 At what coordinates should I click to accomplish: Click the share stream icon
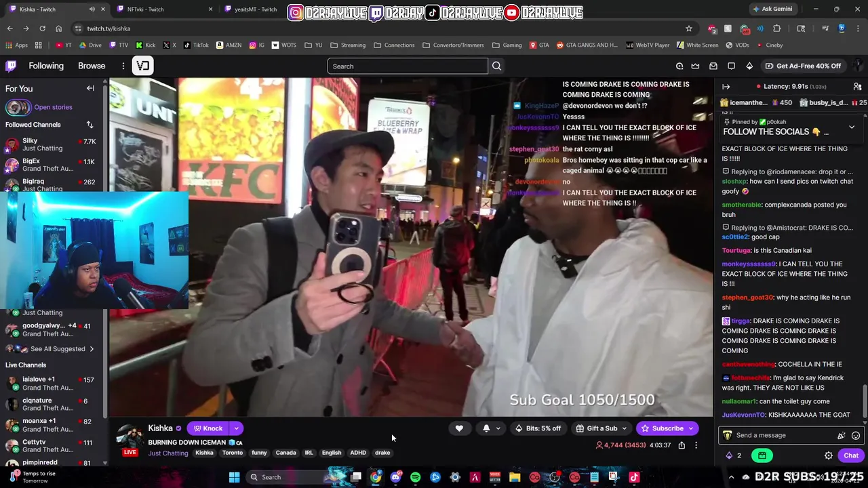pos(682,445)
